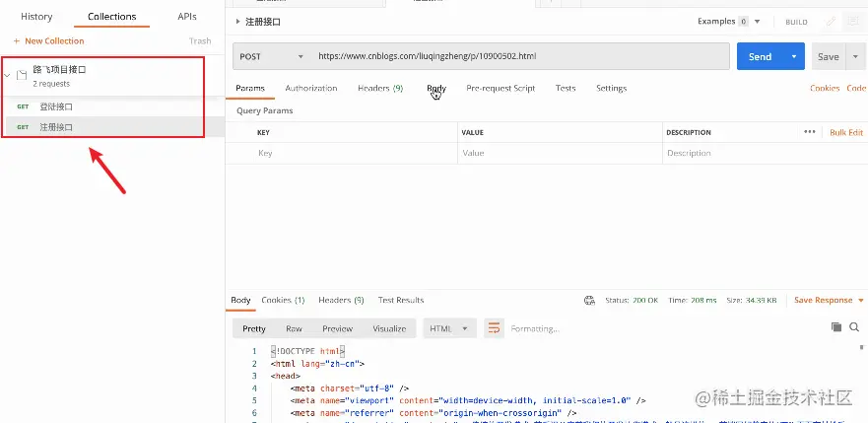Open the Tests tab
Image resolution: width=868 pixels, height=423 pixels.
[566, 88]
